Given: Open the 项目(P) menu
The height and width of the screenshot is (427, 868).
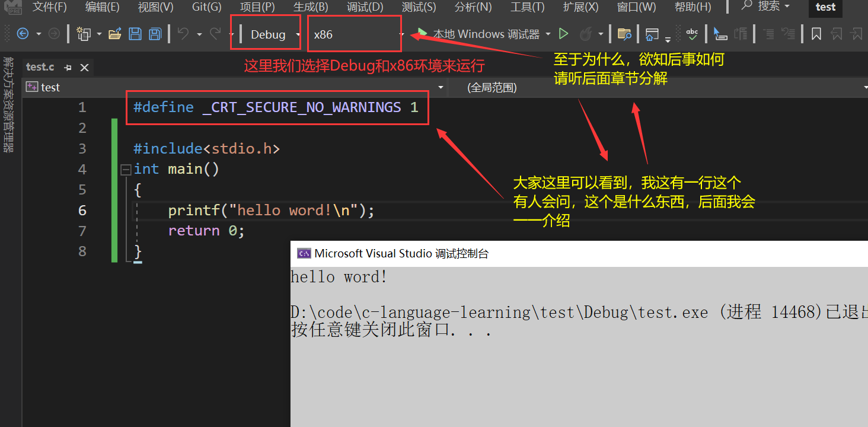Looking at the screenshot, I should coord(257,7).
